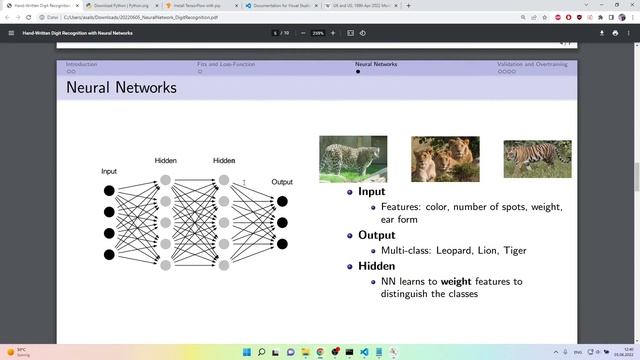Viewport: 640px width, 360px height.
Task: Open the Windows Start menu
Action: point(247,352)
